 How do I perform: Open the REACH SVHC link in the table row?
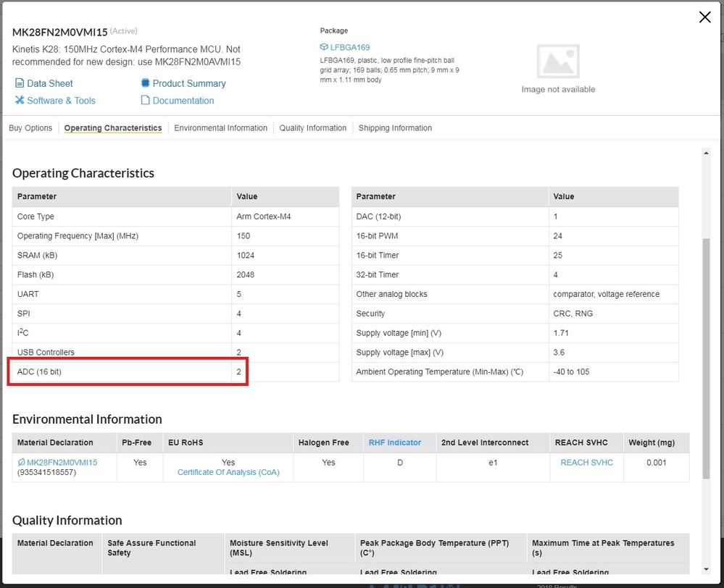(x=587, y=462)
